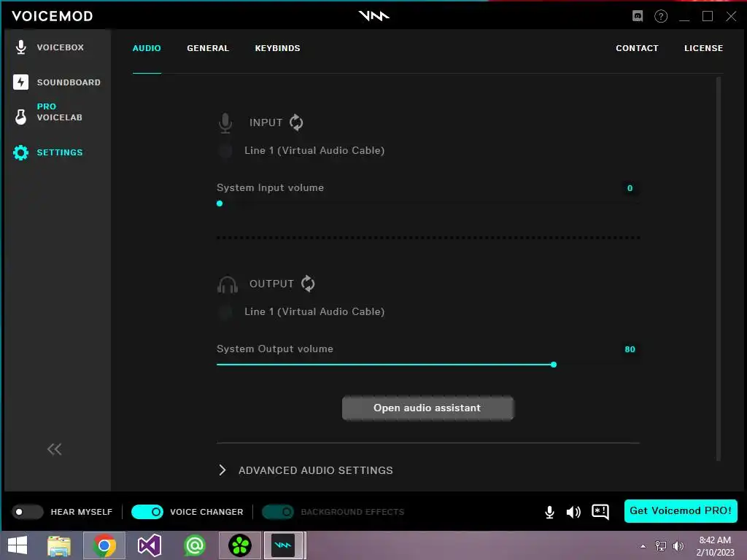Click the input volume value 0

click(x=630, y=188)
